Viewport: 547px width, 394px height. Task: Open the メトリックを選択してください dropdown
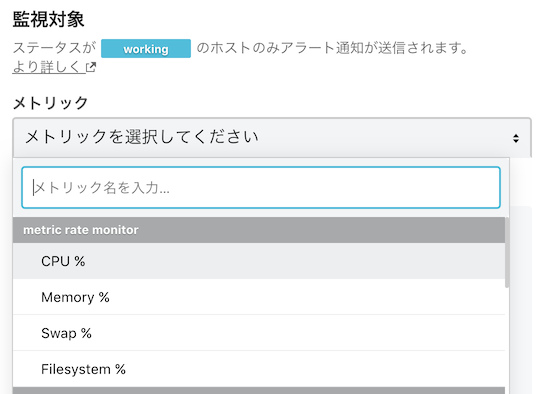click(x=272, y=137)
